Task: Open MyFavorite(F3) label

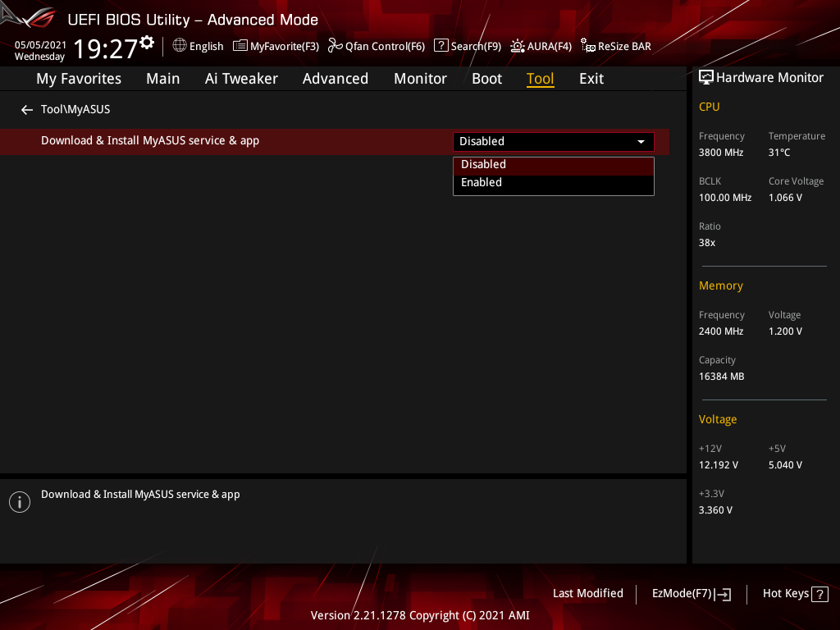Action: click(x=285, y=47)
